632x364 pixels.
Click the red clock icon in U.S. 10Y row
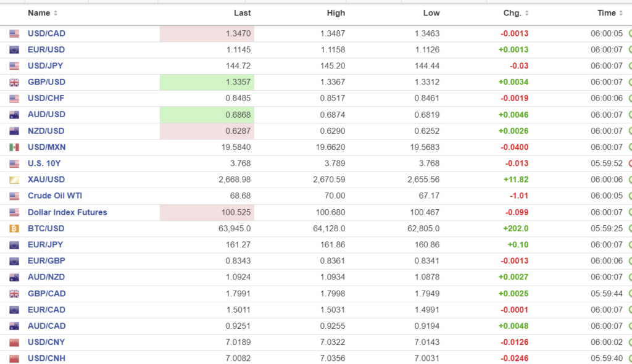630,163
